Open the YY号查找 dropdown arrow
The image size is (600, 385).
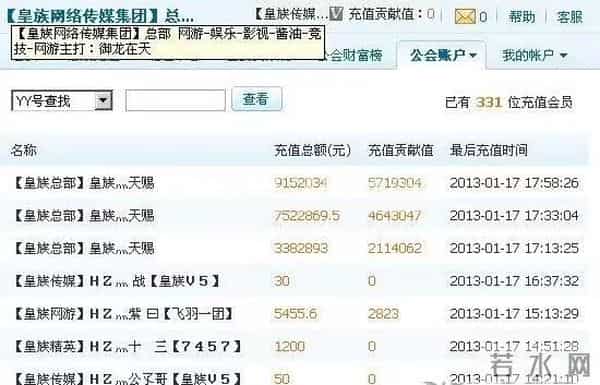coord(103,101)
